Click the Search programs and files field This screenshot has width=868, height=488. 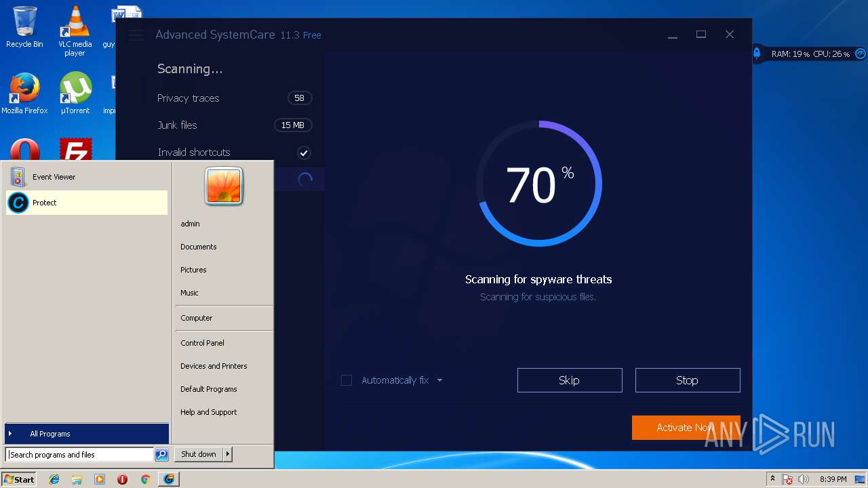tap(79, 455)
